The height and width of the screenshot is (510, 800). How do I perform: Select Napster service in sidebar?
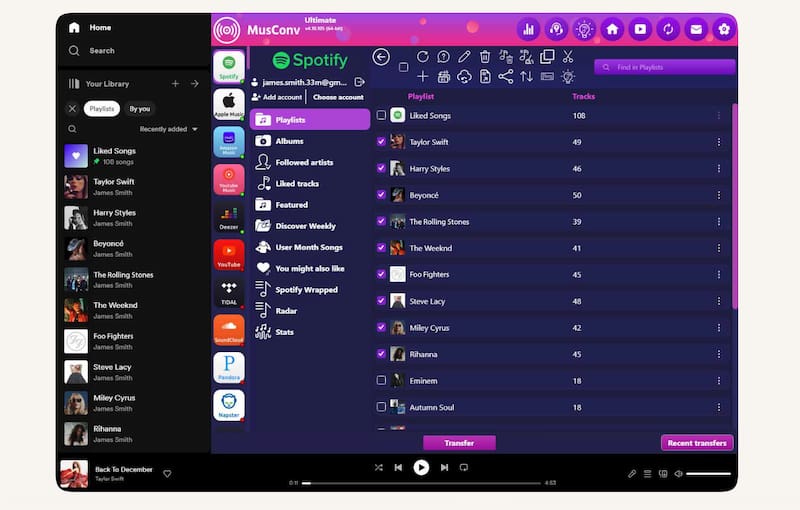pyautogui.click(x=229, y=405)
